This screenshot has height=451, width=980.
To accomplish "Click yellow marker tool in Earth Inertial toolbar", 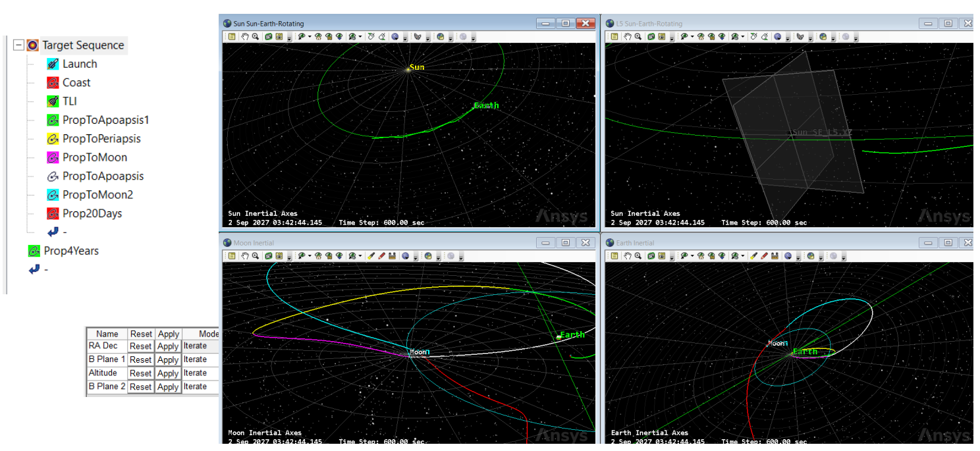I will click(x=753, y=256).
